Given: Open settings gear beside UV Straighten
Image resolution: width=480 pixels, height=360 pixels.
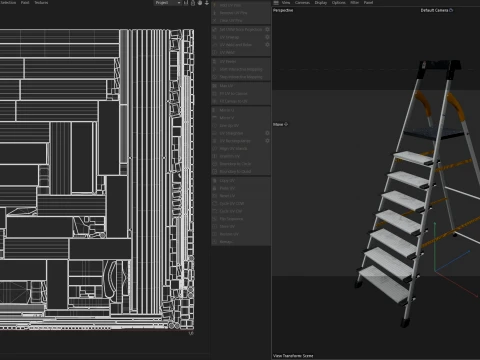Looking at the screenshot, I should point(267,133).
